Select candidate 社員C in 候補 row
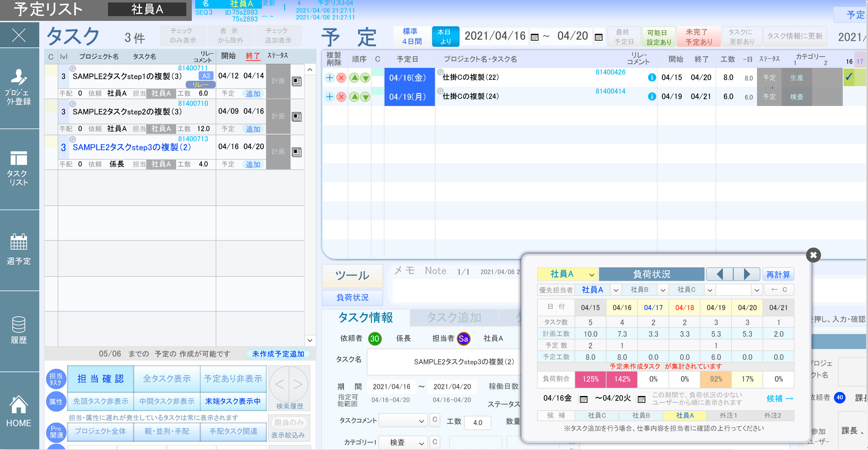 [x=597, y=416]
